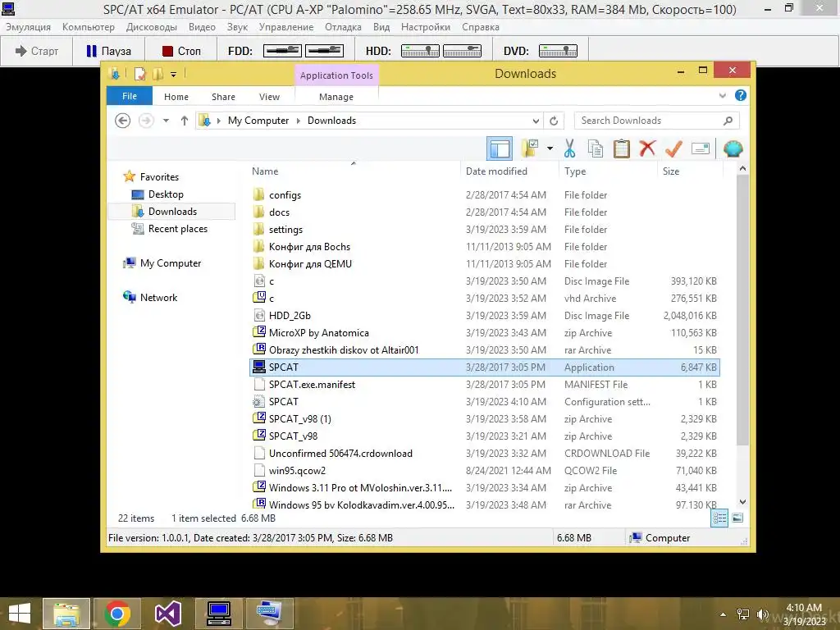Go up one folder level
840x630 pixels.
coord(185,121)
